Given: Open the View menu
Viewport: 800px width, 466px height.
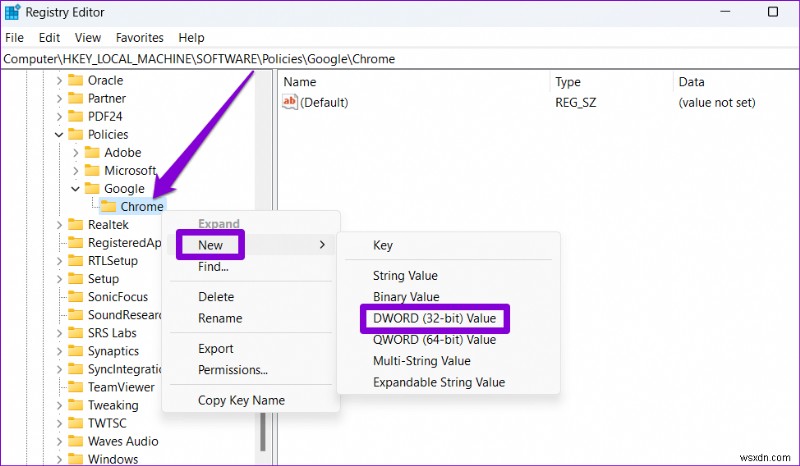Looking at the screenshot, I should pyautogui.click(x=88, y=38).
